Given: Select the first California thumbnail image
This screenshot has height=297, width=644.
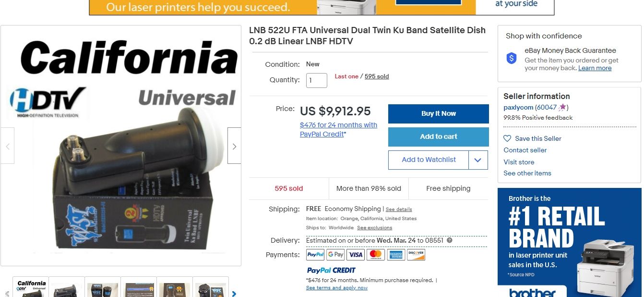Looking at the screenshot, I should click(x=31, y=287).
